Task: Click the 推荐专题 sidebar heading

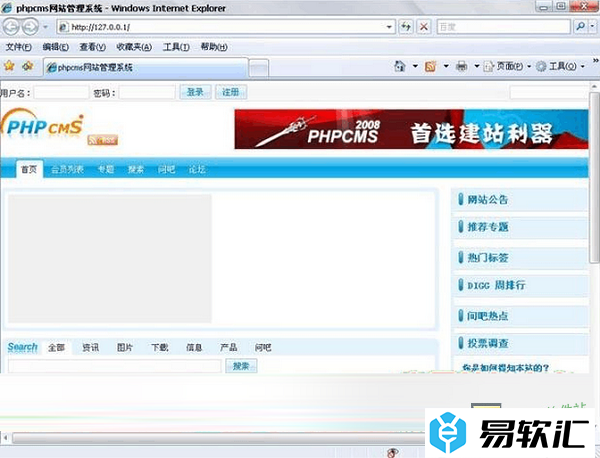Action: 488,227
